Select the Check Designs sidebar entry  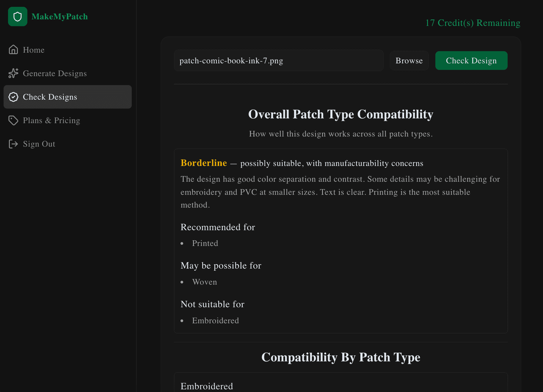50,97
